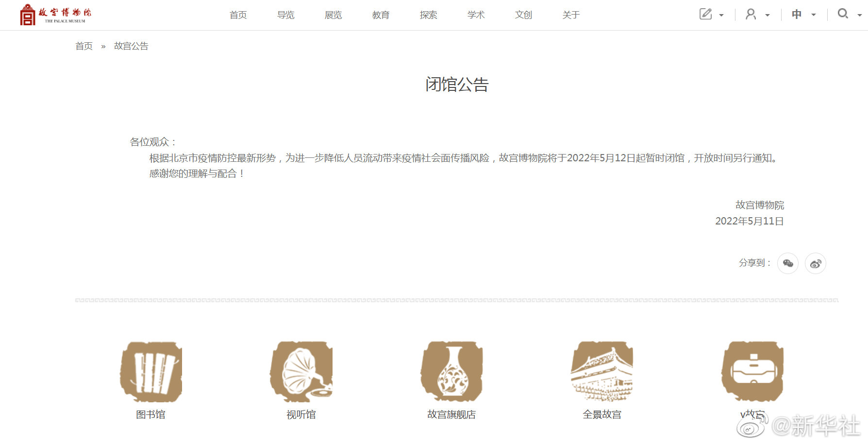Click the search magnifier icon
868x447 pixels.
[843, 14]
